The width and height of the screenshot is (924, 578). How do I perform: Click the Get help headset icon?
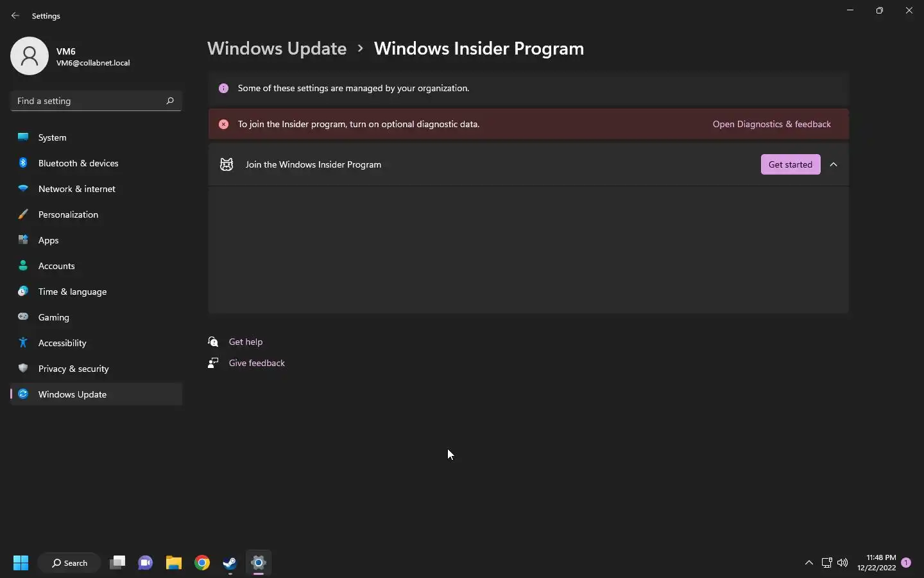213,342
